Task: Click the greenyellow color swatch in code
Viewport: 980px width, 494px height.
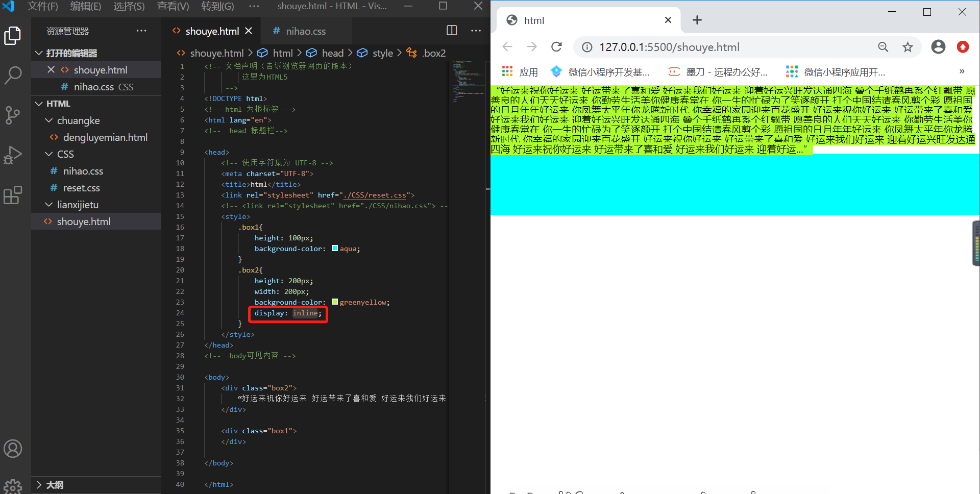Action: (x=335, y=302)
